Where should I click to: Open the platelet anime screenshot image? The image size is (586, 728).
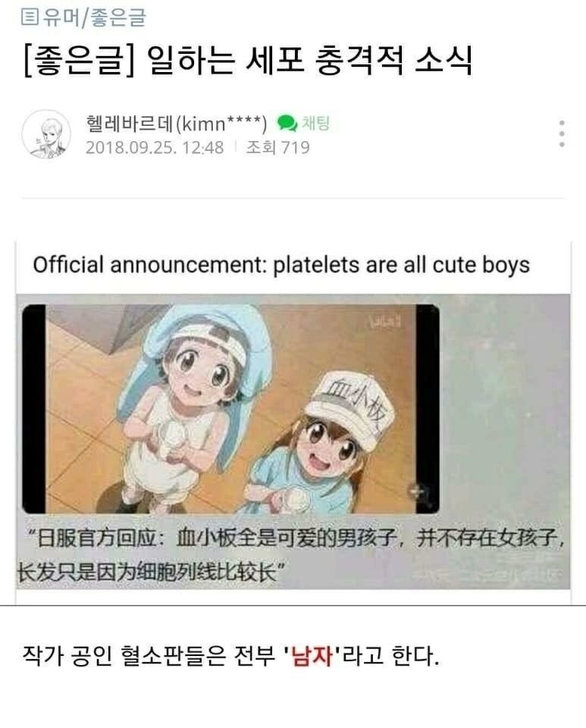[x=230, y=409]
